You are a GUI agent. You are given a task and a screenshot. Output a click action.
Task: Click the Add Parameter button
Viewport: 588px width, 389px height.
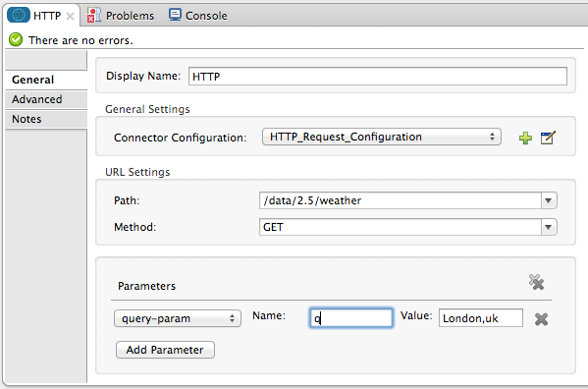(165, 350)
